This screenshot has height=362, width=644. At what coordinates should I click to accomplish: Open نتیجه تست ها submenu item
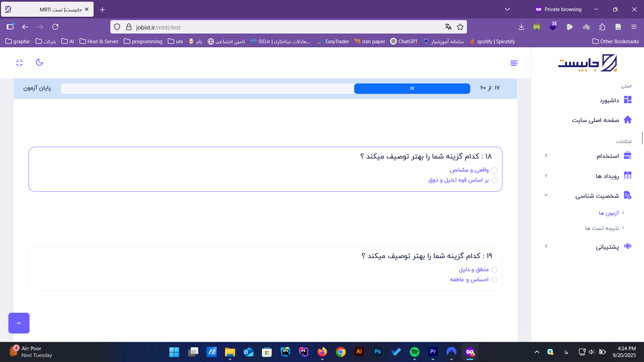coord(602,228)
